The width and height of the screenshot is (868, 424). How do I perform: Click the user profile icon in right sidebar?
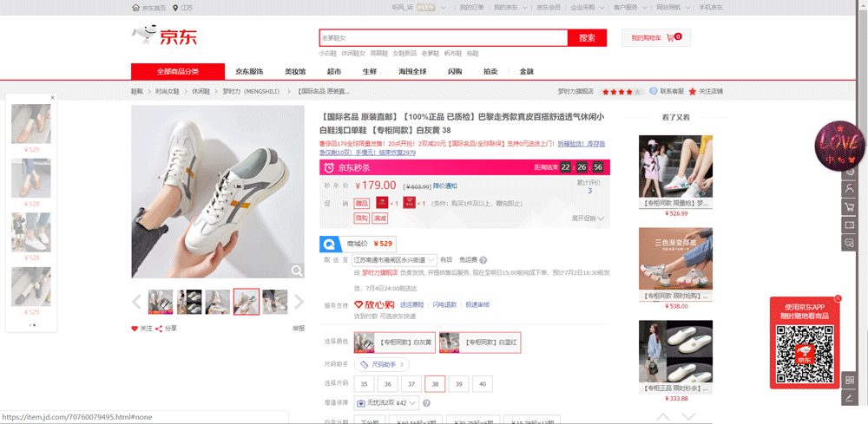click(x=849, y=188)
